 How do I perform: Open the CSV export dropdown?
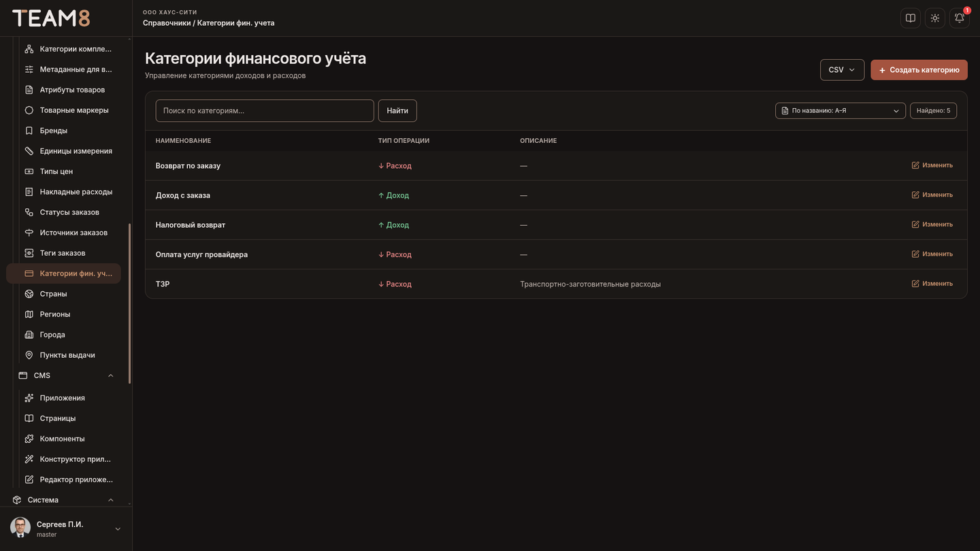pos(843,70)
